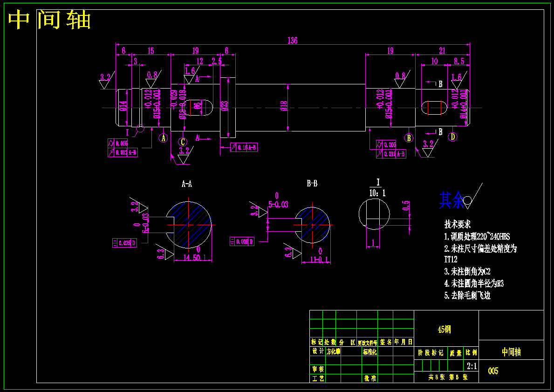
Task: Select the datum D circle marker
Action: point(452,137)
